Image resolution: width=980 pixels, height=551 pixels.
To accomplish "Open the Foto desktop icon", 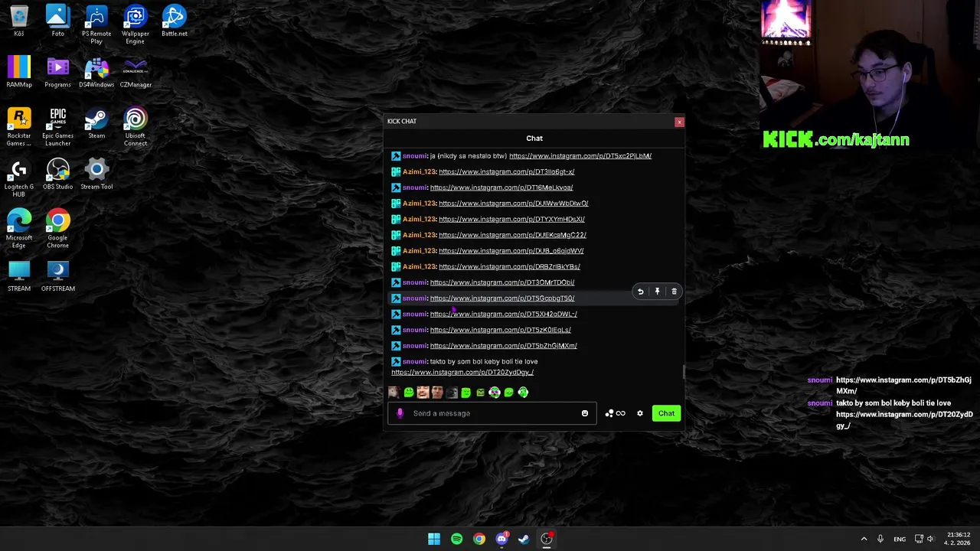I will click(57, 21).
